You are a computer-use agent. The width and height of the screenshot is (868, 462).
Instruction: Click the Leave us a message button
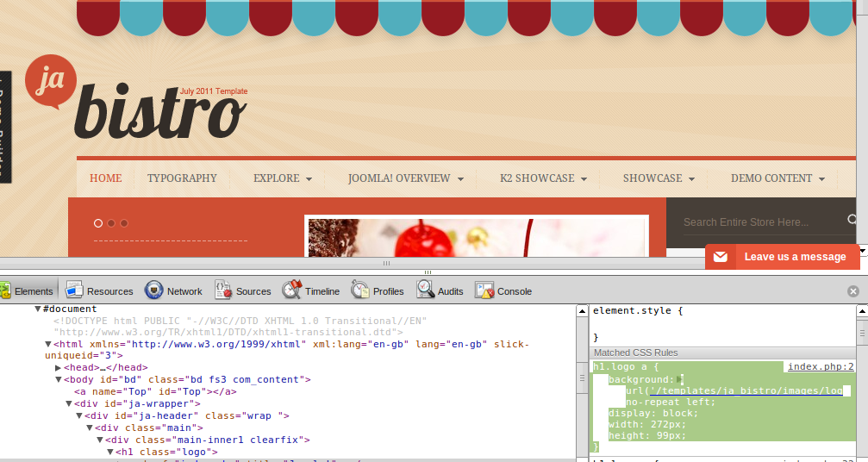(783, 257)
